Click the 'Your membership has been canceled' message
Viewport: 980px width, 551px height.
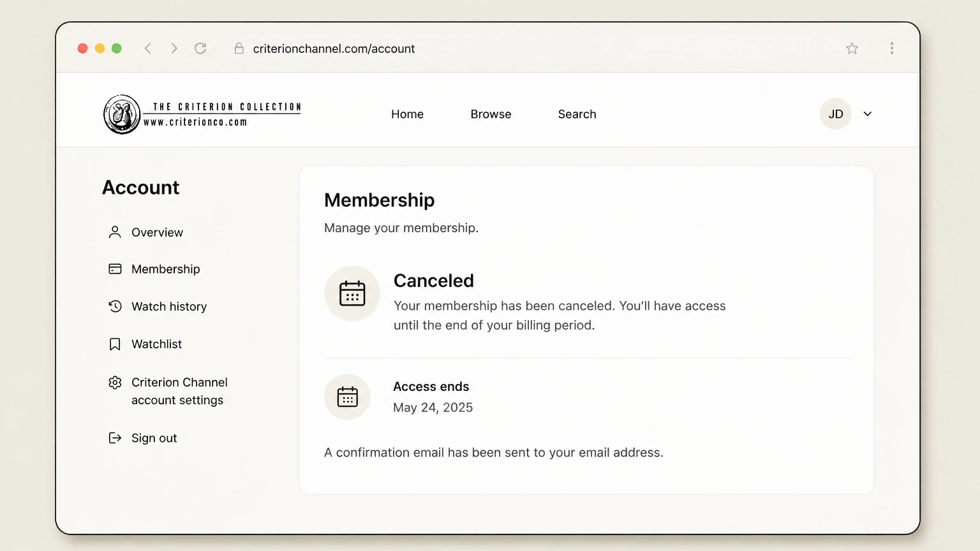click(x=560, y=315)
